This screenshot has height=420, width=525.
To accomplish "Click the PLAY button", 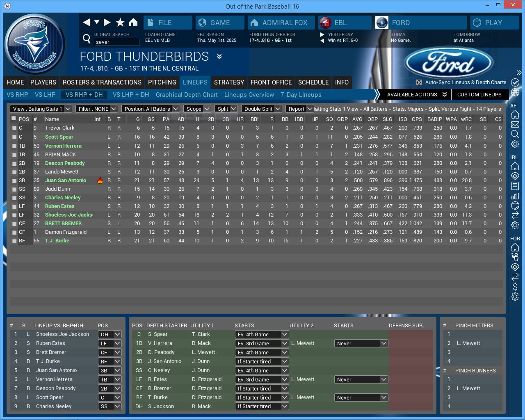I will click(495, 23).
